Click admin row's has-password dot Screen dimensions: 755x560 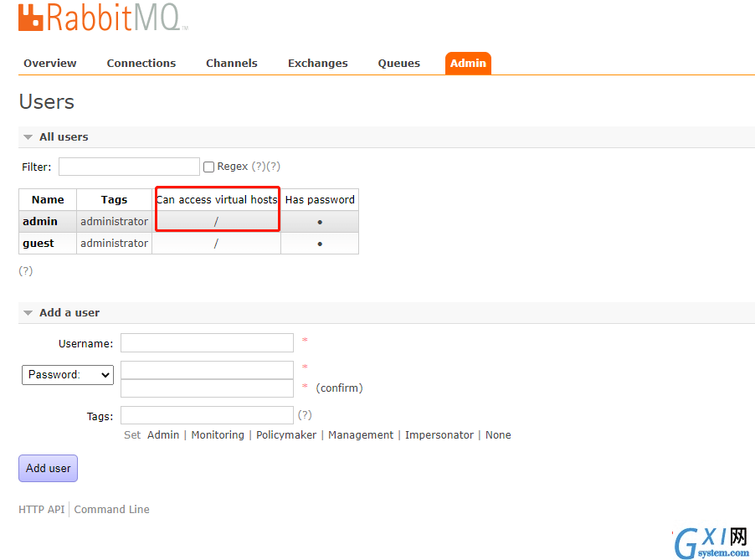tap(320, 223)
